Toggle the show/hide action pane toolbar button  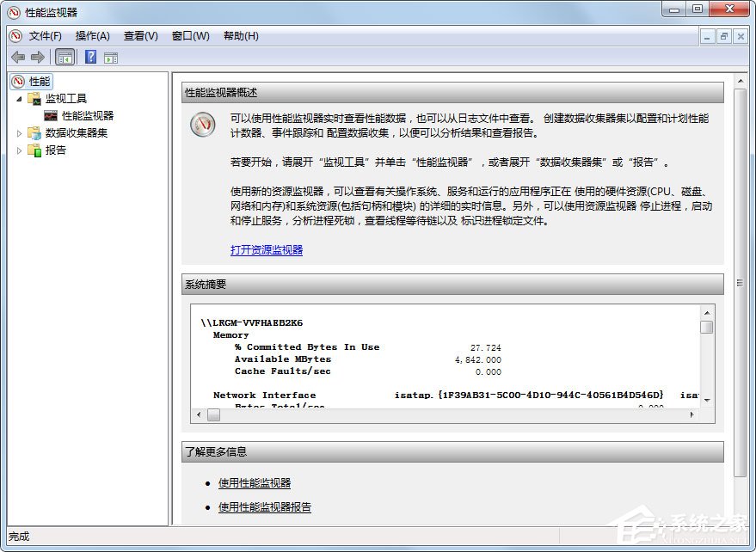pyautogui.click(x=112, y=57)
